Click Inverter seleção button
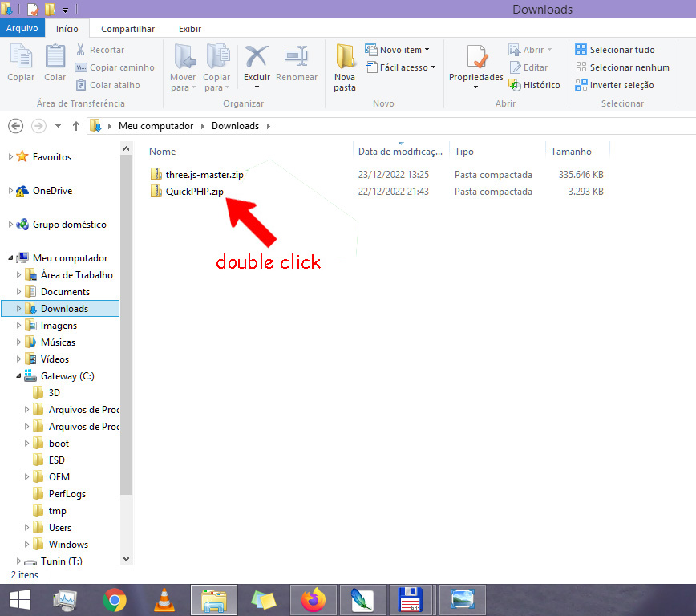This screenshot has width=696, height=616. click(614, 85)
